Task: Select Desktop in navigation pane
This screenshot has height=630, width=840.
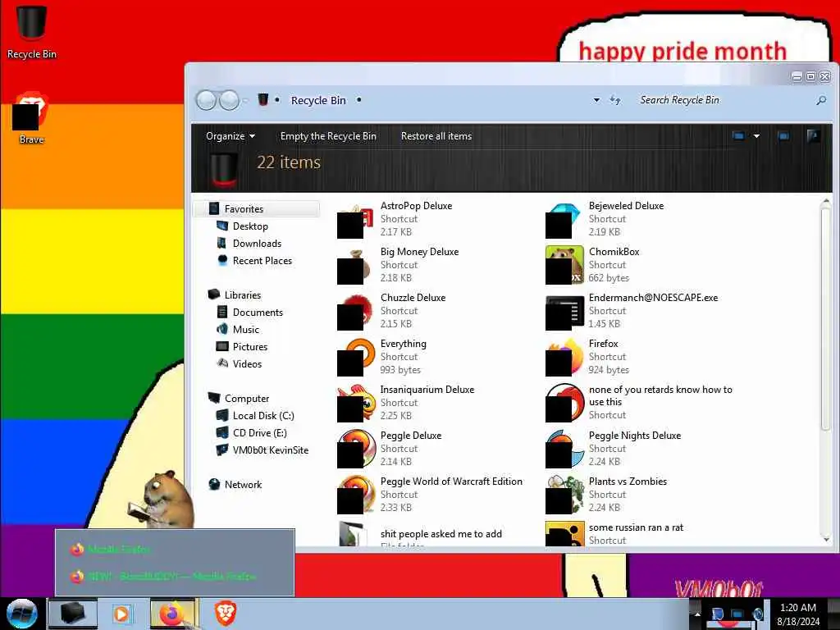Action: (250, 226)
